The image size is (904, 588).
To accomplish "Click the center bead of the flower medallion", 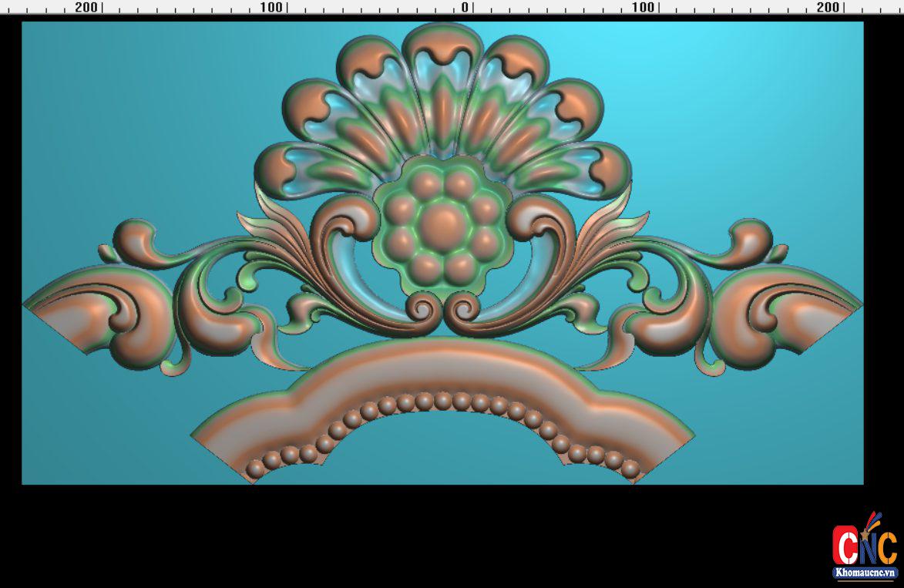I will 442,223.
